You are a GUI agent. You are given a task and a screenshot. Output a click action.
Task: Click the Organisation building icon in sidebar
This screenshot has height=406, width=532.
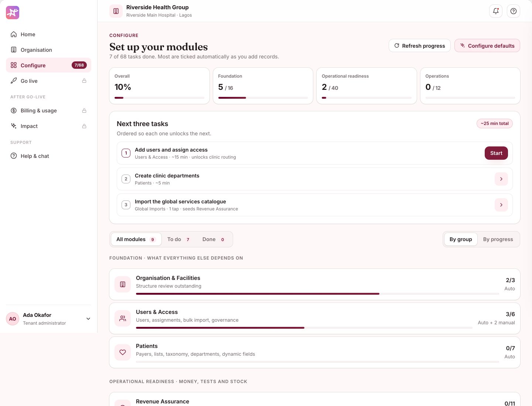(x=14, y=50)
